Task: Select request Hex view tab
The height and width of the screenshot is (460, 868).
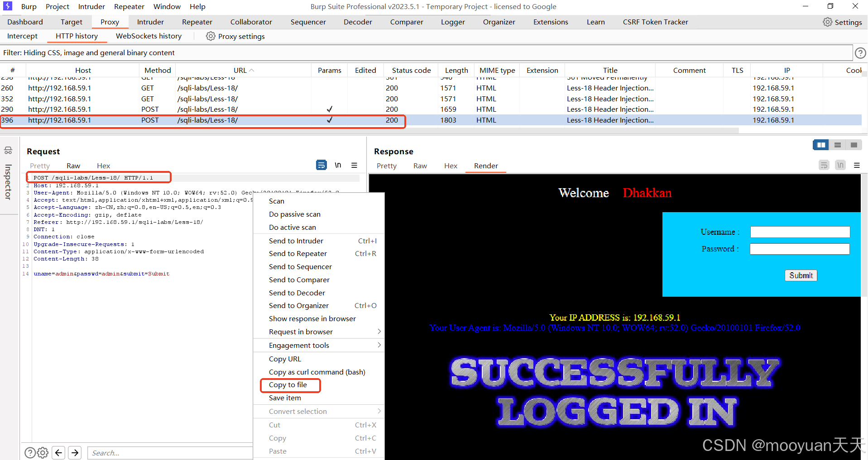Action: [103, 166]
